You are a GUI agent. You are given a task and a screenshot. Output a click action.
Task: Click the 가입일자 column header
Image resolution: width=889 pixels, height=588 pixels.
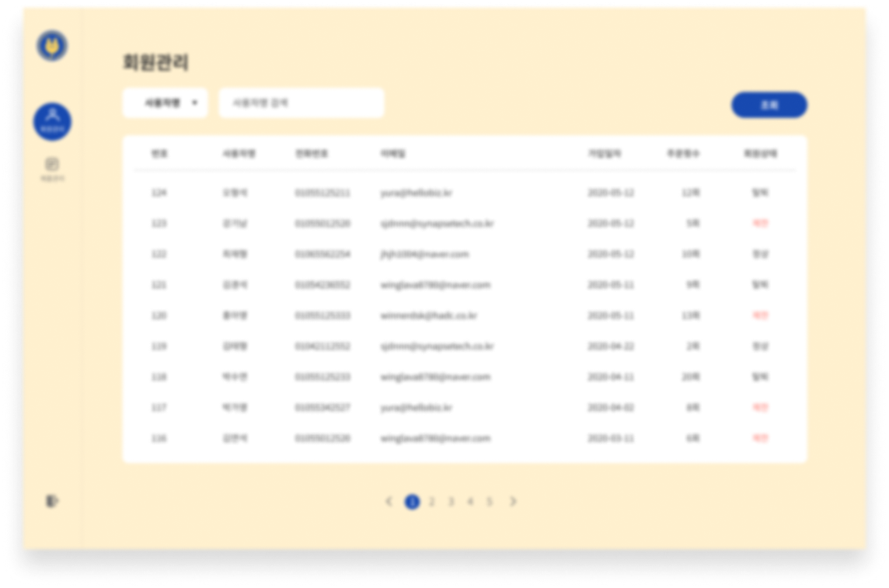pyautogui.click(x=605, y=154)
